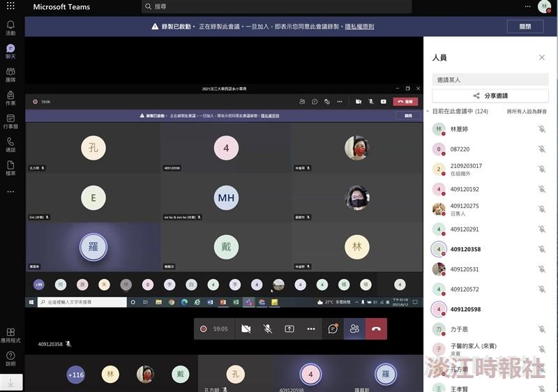This screenshot has width=558, height=392.
Task: Click the E tile in shared screen
Action: pos(93,197)
